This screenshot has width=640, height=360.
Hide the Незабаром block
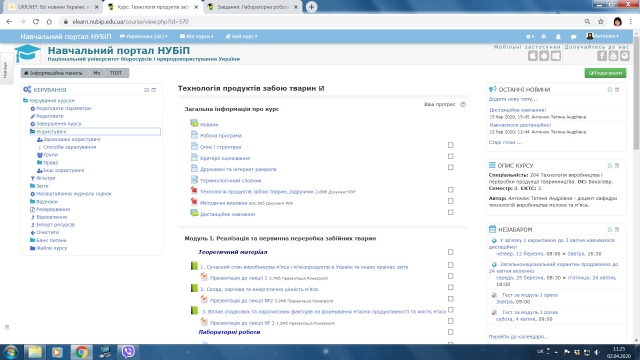(610, 229)
